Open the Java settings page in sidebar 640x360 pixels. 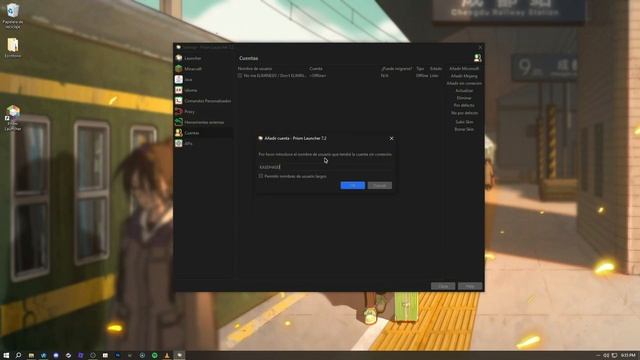click(204, 80)
